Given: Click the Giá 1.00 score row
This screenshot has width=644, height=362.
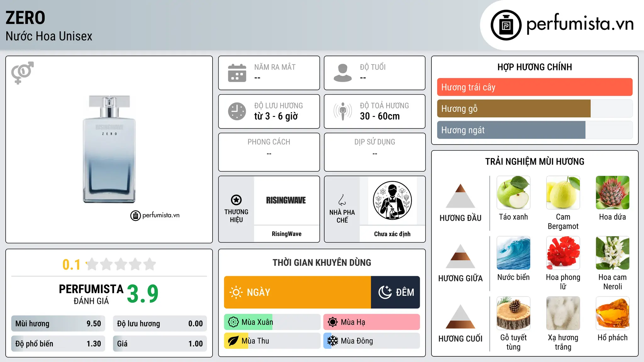Looking at the screenshot, I should (x=160, y=344).
